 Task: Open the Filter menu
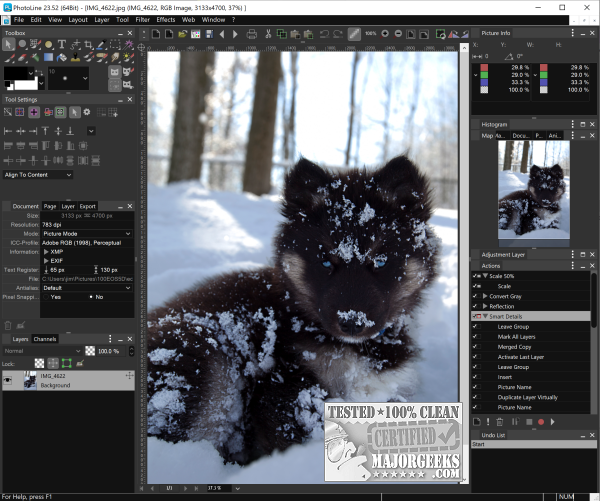tap(143, 19)
